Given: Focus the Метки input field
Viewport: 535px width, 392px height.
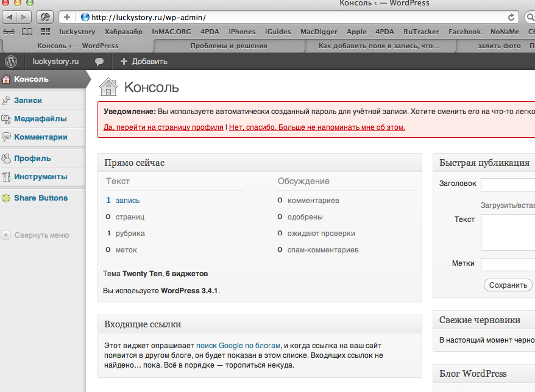Looking at the screenshot, I should point(508,265).
